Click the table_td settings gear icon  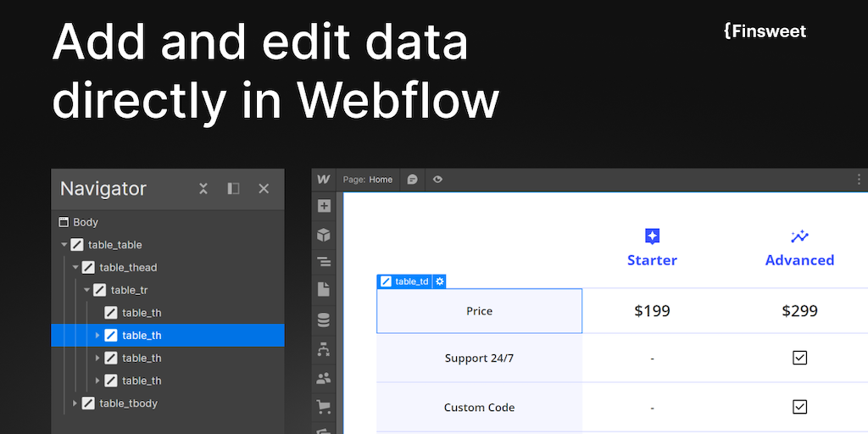coord(440,281)
